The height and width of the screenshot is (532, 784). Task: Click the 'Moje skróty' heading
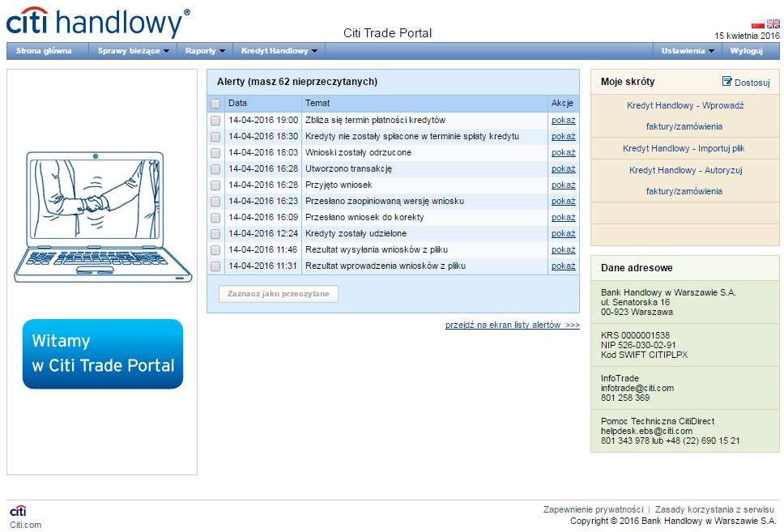[x=628, y=82]
